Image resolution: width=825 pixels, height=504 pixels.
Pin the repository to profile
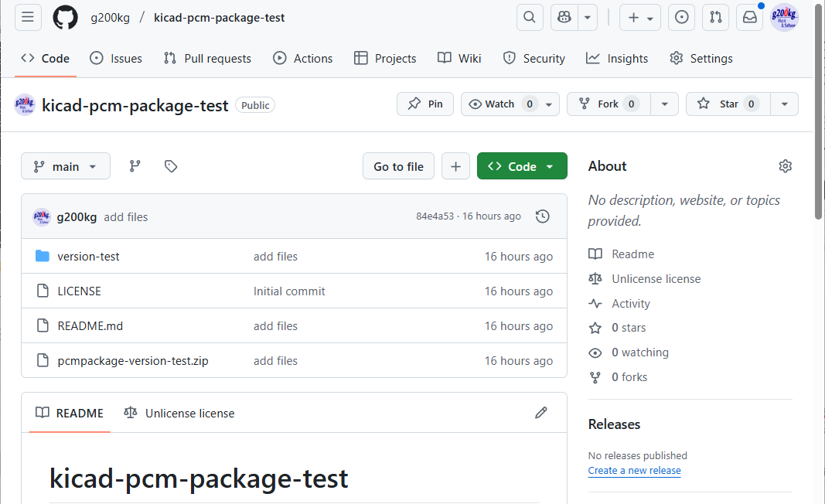[x=425, y=104]
